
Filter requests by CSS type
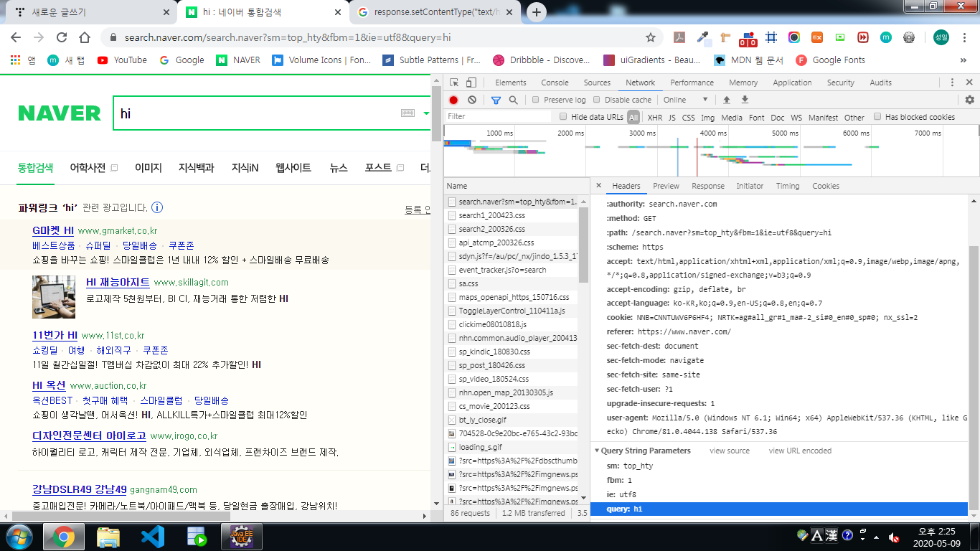[x=689, y=117]
